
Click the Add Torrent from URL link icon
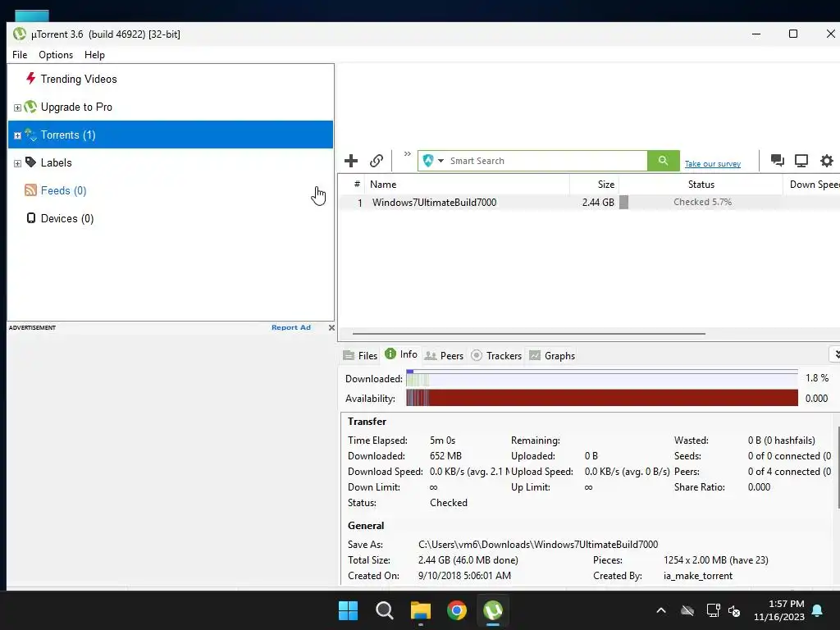click(376, 161)
